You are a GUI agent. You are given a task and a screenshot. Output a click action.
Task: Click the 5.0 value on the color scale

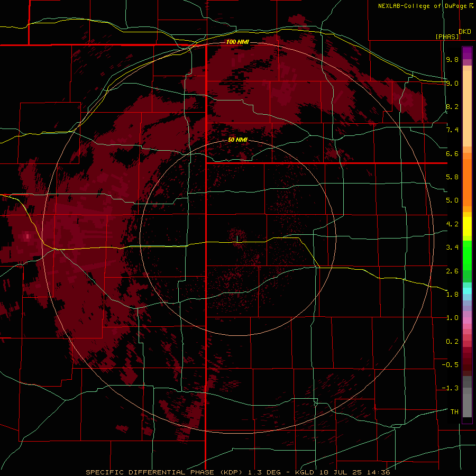452,200
